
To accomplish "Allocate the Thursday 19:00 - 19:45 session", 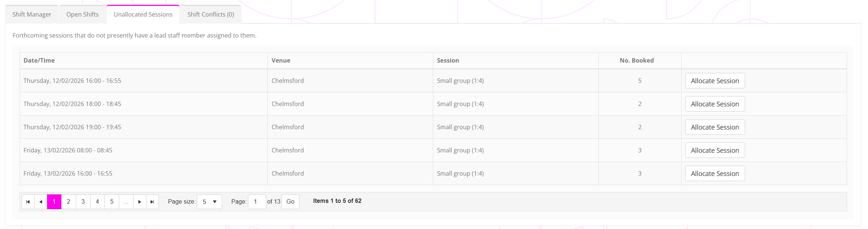I will pyautogui.click(x=715, y=127).
